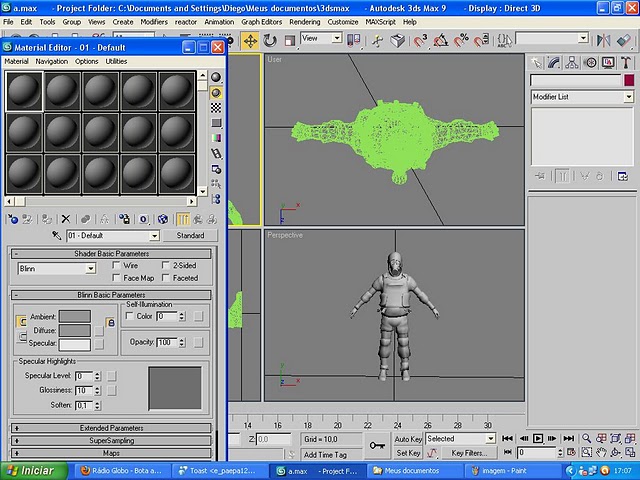Click Sample Type sphere icon in Material Editor
This screenshot has width=640, height=480.
216,77
